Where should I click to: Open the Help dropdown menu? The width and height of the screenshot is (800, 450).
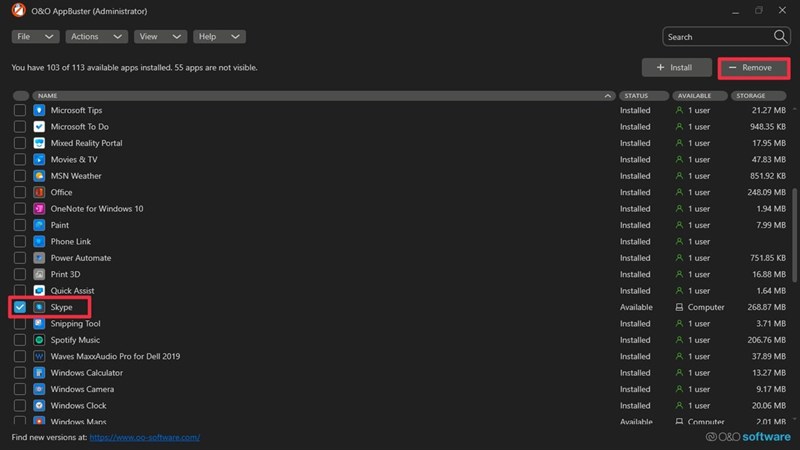click(x=219, y=37)
